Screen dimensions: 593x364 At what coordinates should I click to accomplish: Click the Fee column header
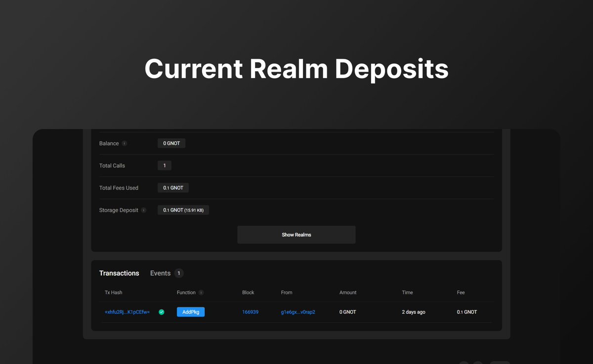[x=461, y=292]
